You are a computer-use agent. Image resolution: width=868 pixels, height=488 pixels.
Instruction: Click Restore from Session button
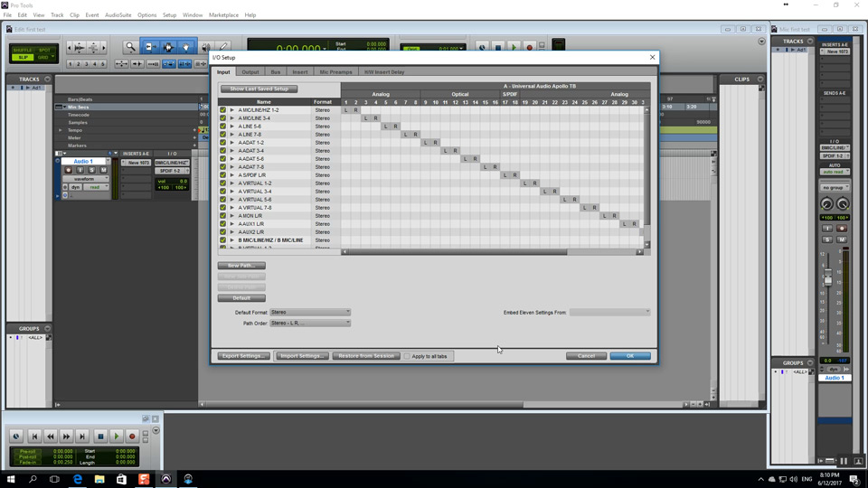coord(366,356)
